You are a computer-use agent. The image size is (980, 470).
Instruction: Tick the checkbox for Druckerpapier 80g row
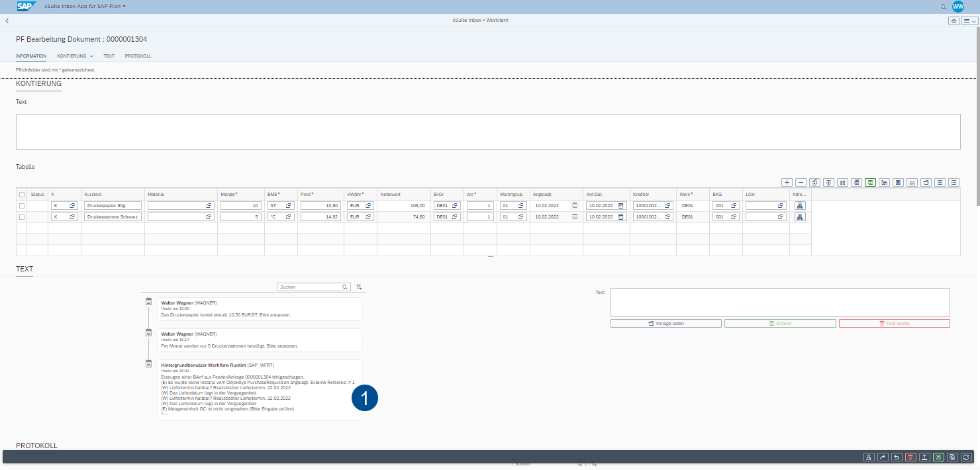22,206
